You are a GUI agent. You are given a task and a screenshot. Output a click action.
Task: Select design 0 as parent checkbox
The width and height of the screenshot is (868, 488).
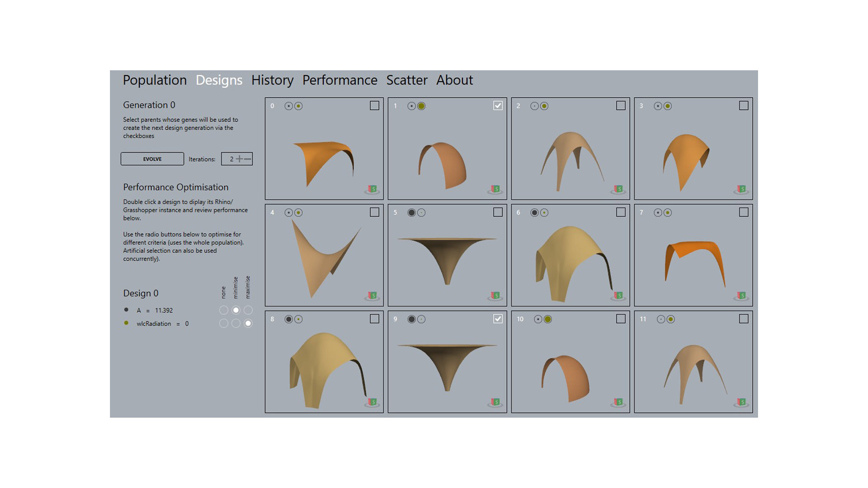coord(374,106)
